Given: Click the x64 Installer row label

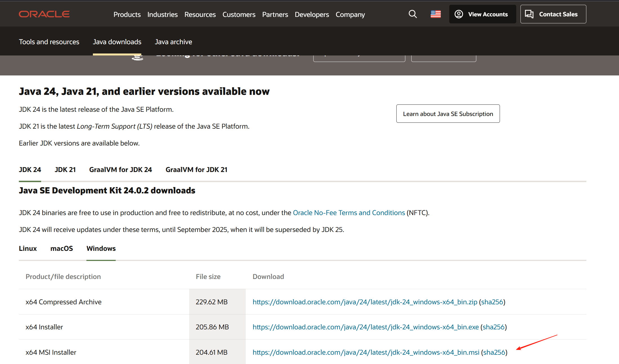Looking at the screenshot, I should (44, 327).
